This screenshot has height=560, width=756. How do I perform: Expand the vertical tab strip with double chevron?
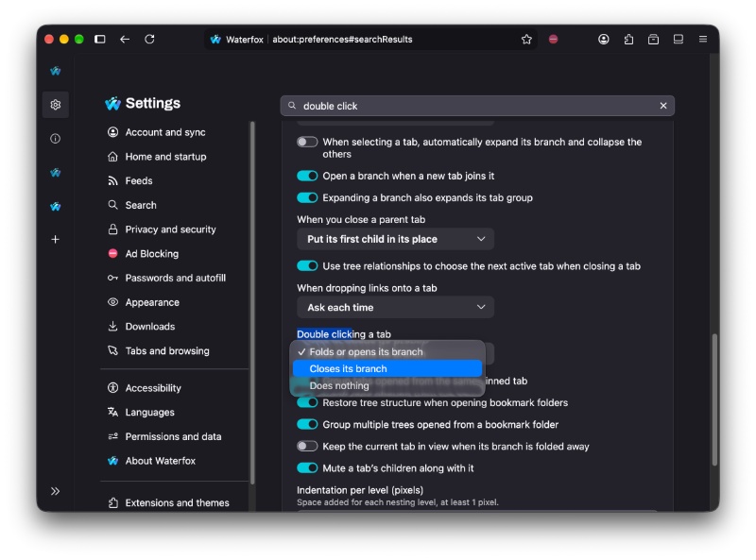56,491
